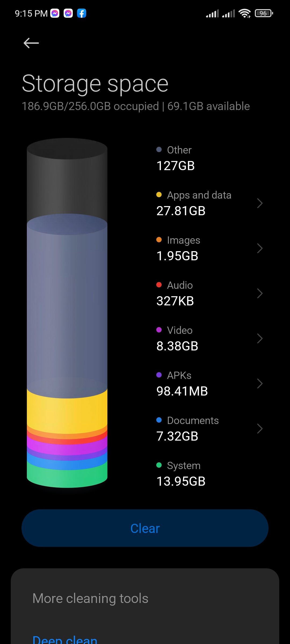Tap the battery level indicator

pyautogui.click(x=264, y=13)
